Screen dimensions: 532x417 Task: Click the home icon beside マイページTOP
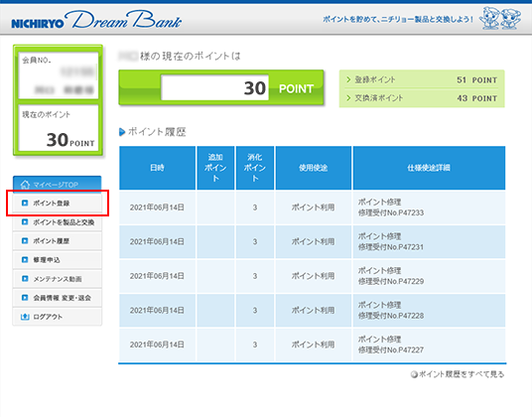pyautogui.click(x=25, y=185)
